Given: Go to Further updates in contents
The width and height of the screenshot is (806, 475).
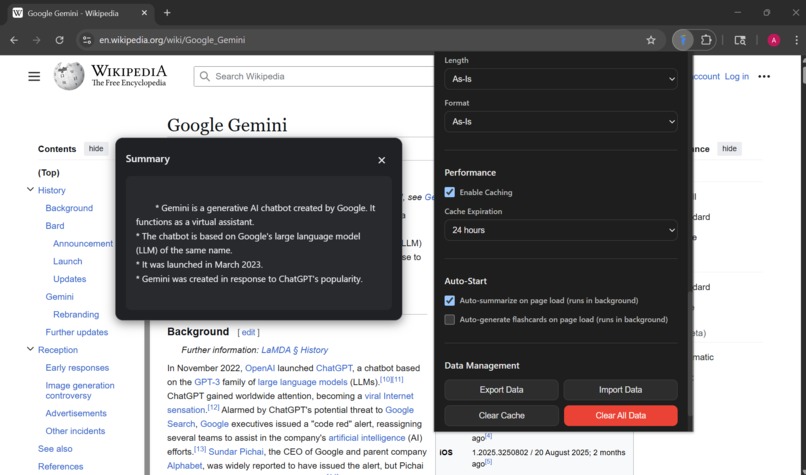Looking at the screenshot, I should click(77, 332).
